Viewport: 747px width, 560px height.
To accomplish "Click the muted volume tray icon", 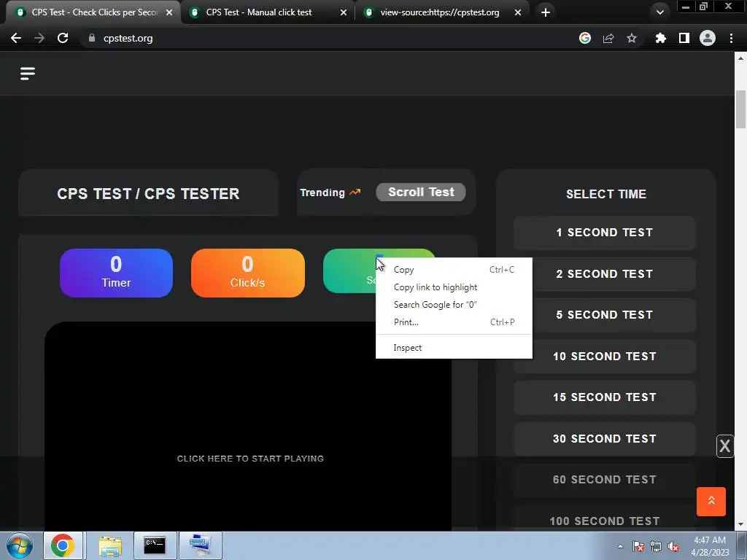I will point(673,546).
